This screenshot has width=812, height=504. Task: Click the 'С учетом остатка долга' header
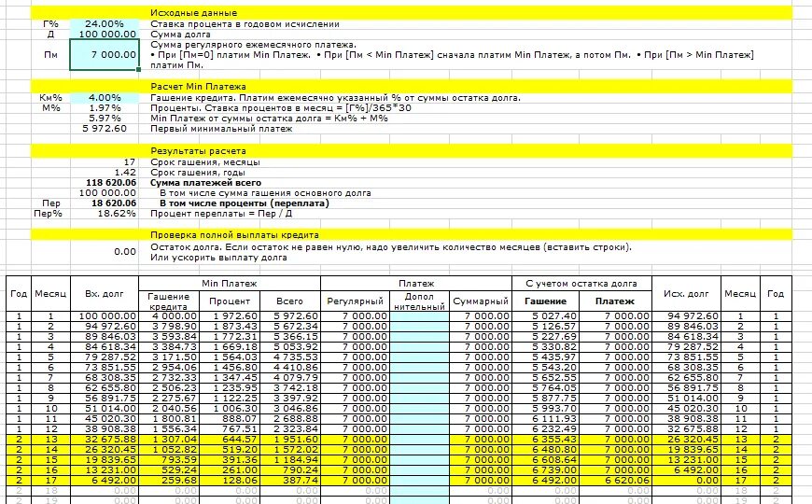pos(581,284)
